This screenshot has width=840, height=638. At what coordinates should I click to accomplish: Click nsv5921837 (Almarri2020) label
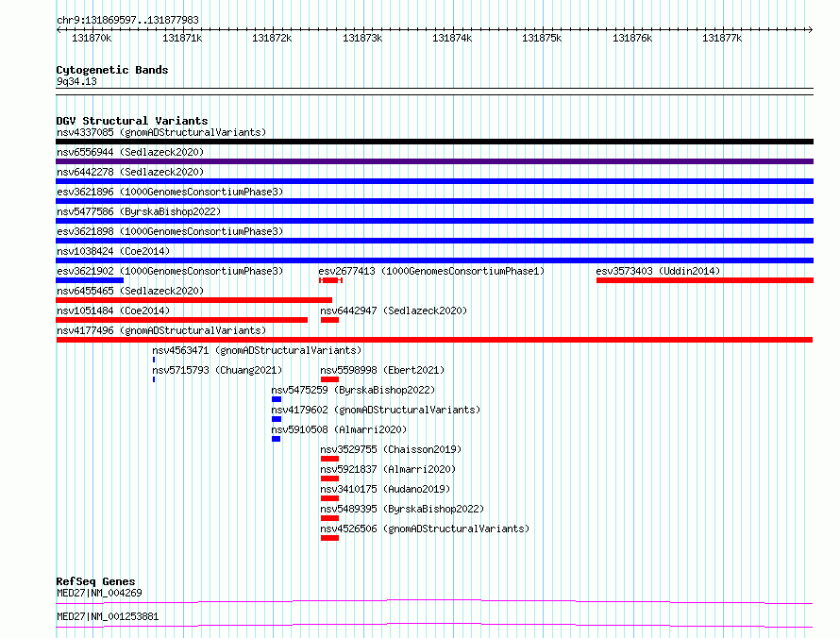pos(388,469)
